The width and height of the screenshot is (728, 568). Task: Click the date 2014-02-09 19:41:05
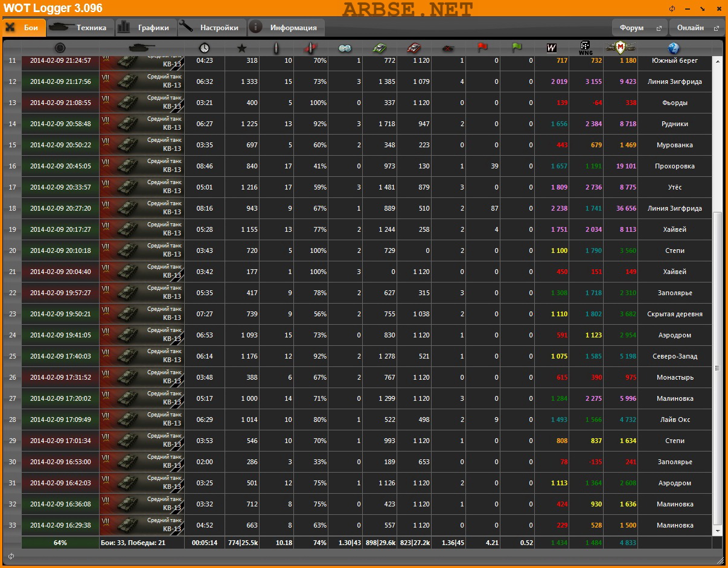click(x=60, y=335)
